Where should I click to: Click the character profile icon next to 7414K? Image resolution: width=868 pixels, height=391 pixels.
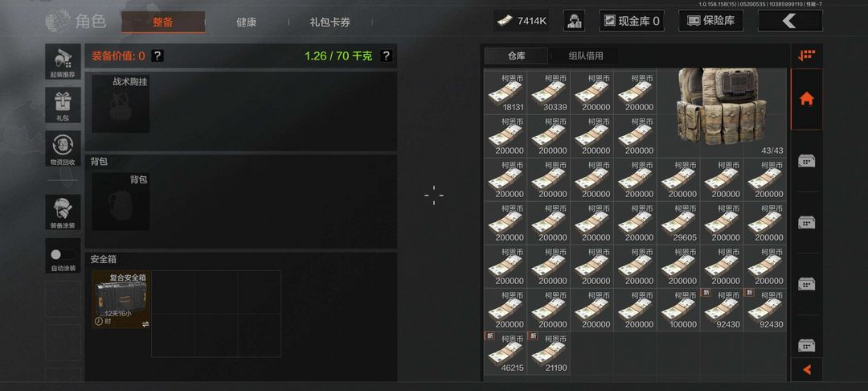pyautogui.click(x=574, y=21)
